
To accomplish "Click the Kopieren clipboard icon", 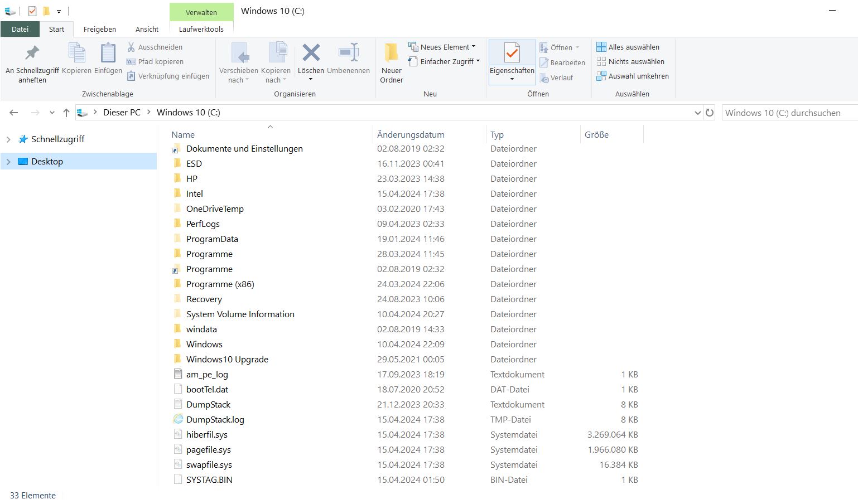I will coord(76,53).
